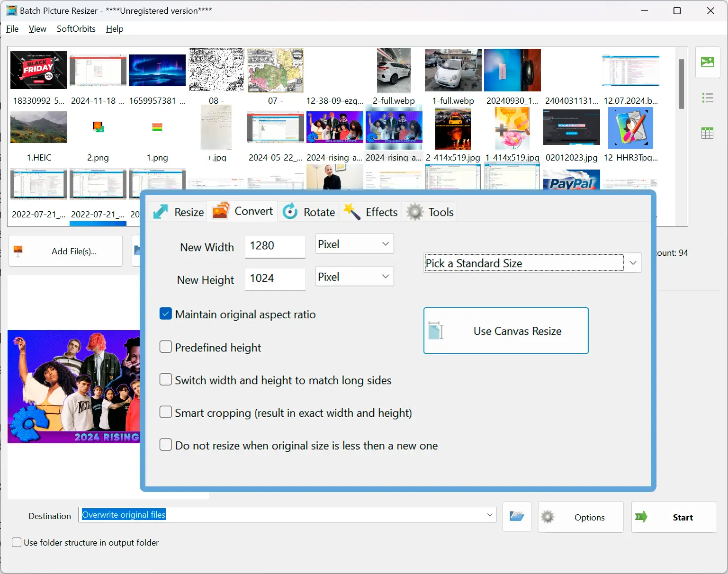
Task: Switch to details table view icon
Action: pyautogui.click(x=708, y=133)
